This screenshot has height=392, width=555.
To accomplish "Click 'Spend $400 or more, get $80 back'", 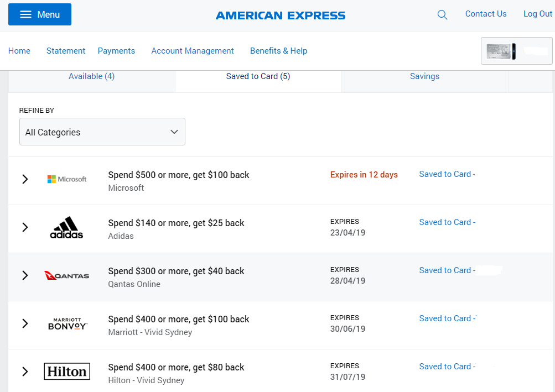I will tap(177, 368).
